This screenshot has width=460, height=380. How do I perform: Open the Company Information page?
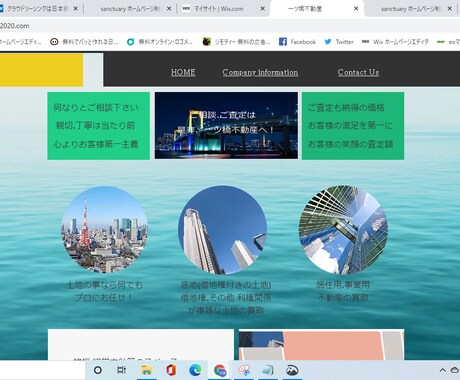tap(260, 72)
